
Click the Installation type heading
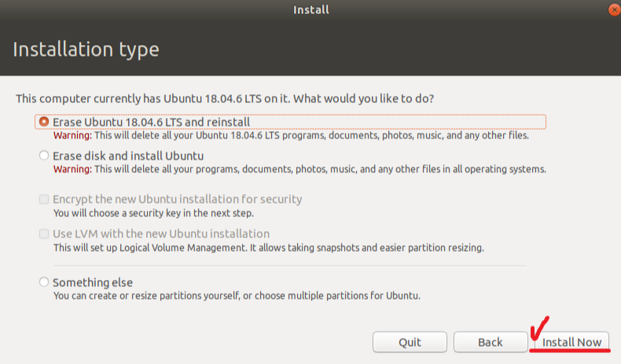[86, 50]
